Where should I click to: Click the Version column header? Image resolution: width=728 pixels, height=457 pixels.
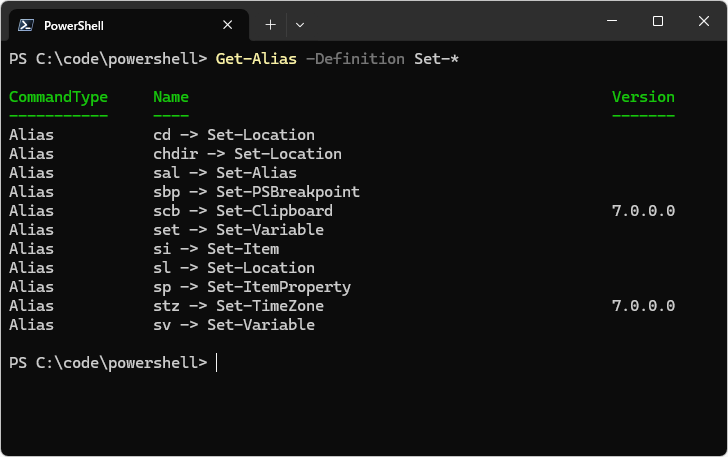643,97
